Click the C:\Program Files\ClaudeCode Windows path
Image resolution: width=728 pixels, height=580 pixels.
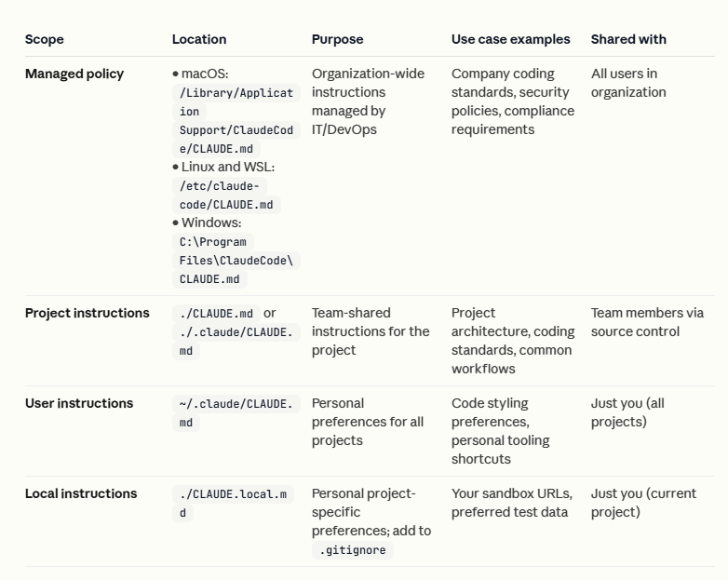click(236, 261)
